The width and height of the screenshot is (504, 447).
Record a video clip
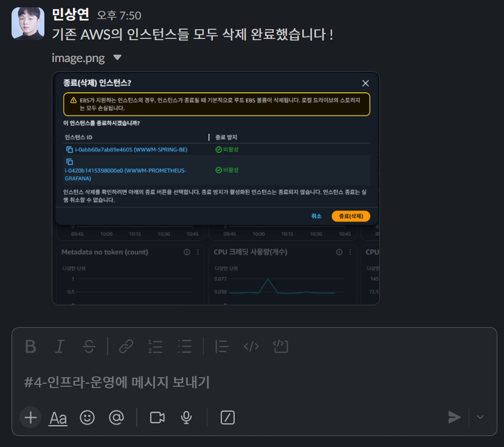(x=157, y=417)
